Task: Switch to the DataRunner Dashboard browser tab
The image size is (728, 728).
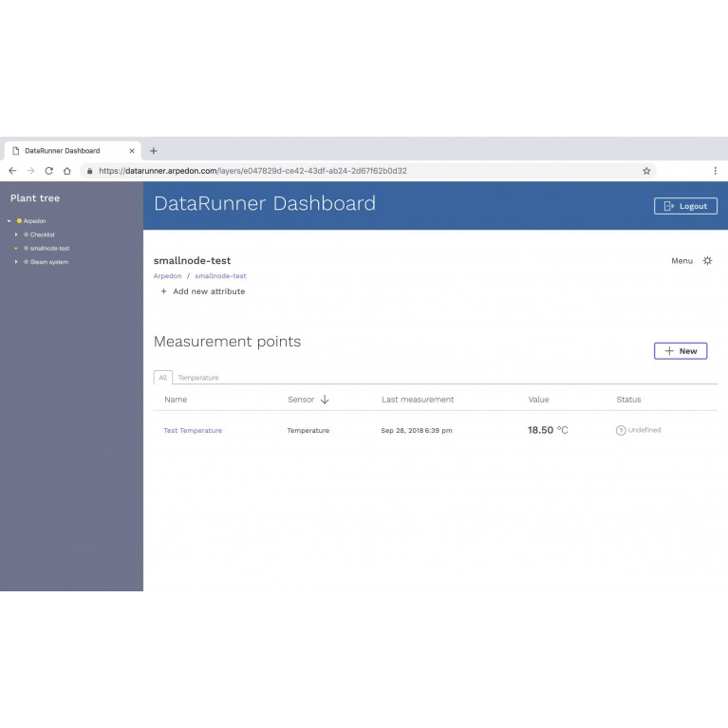Action: (x=73, y=151)
